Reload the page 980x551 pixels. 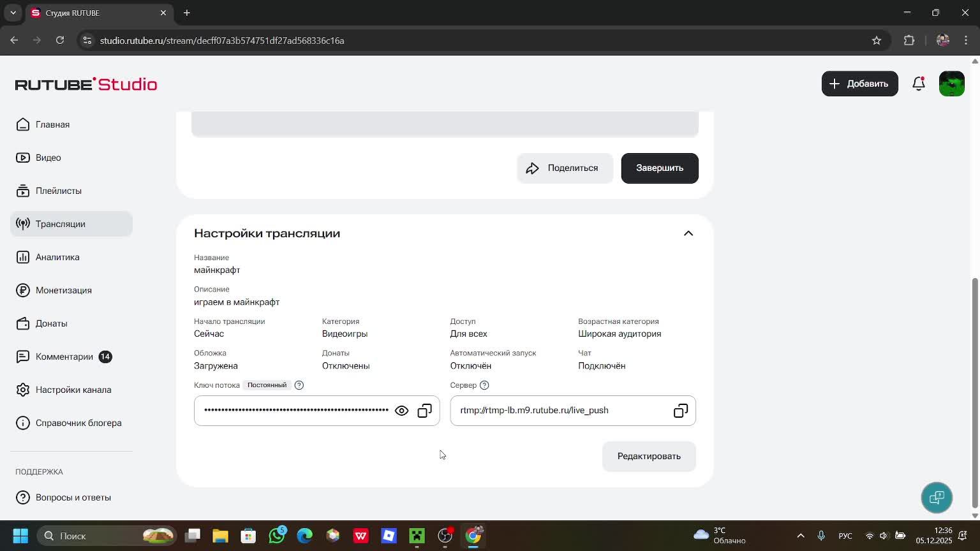pyautogui.click(x=60, y=40)
